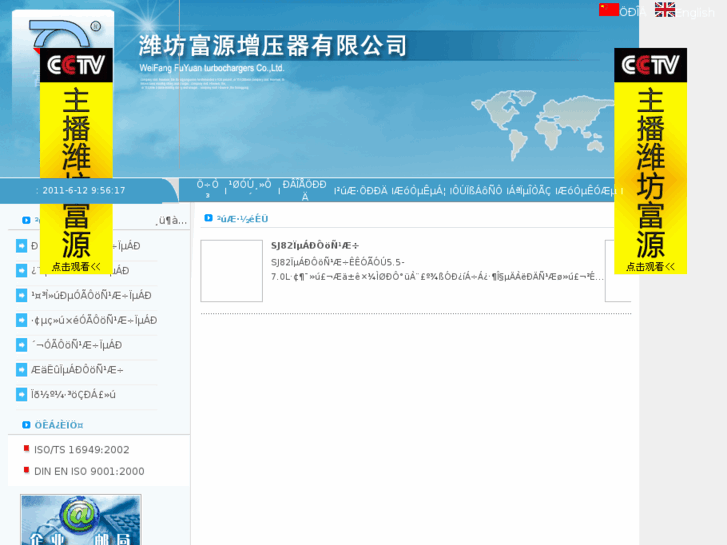
Task: Click red marker beside DIN EN ISO 9001:2000
Action: coord(26,470)
